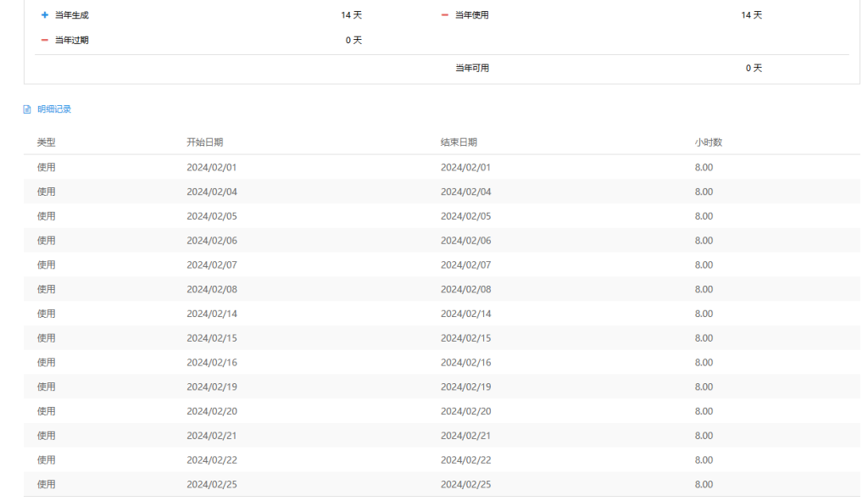Select the row starting 2024/02/01 in 开始日期
The height and width of the screenshot is (501, 868).
pos(212,167)
